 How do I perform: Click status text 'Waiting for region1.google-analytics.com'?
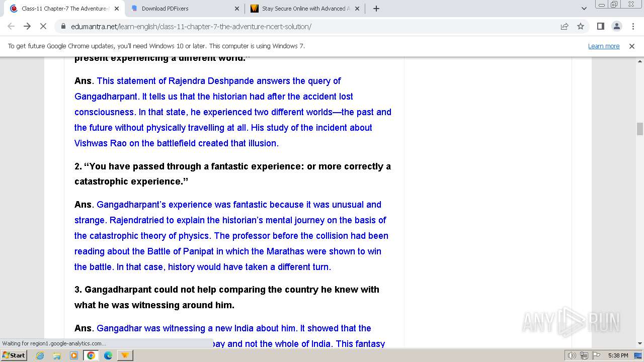click(54, 343)
